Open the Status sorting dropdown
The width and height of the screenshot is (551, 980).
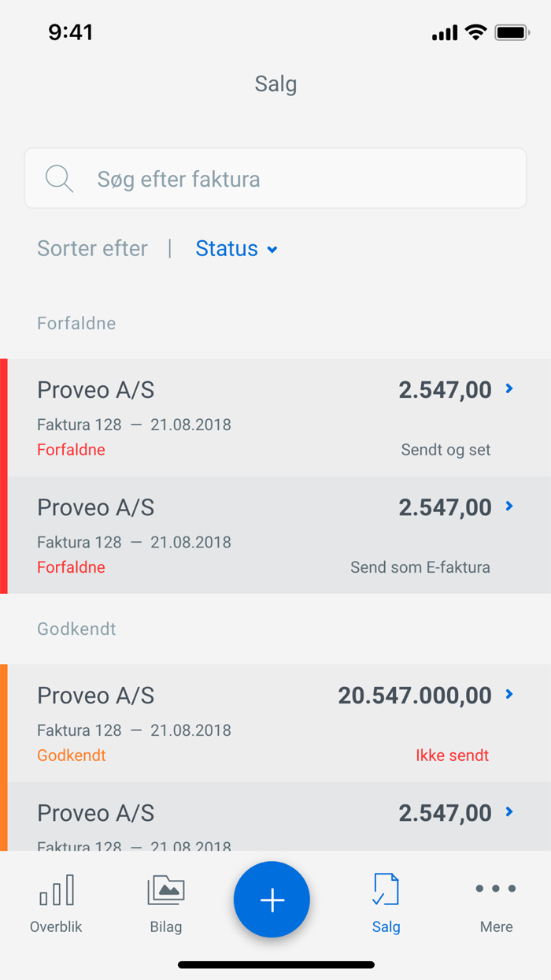click(236, 248)
